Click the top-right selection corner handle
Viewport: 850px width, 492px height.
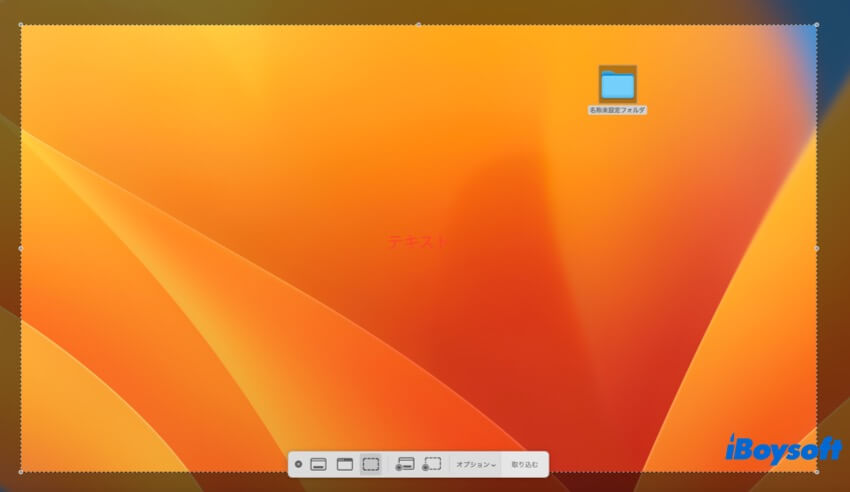(x=817, y=25)
